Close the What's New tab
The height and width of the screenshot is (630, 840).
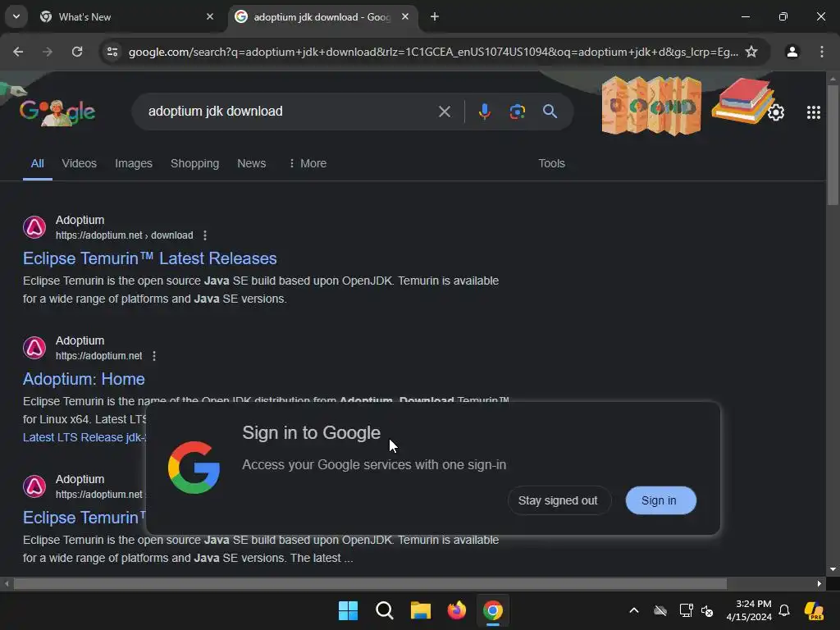click(210, 16)
